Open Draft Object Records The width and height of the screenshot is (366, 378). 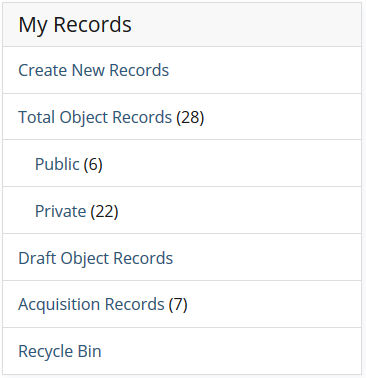click(96, 258)
